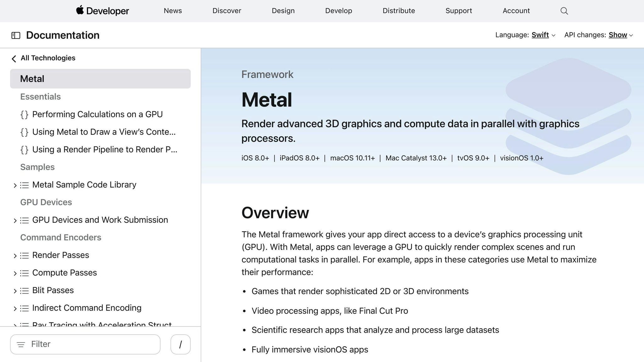The width and height of the screenshot is (644, 362).
Task: Toggle the sidebar icon beside Documentation
Action: pyautogui.click(x=16, y=35)
